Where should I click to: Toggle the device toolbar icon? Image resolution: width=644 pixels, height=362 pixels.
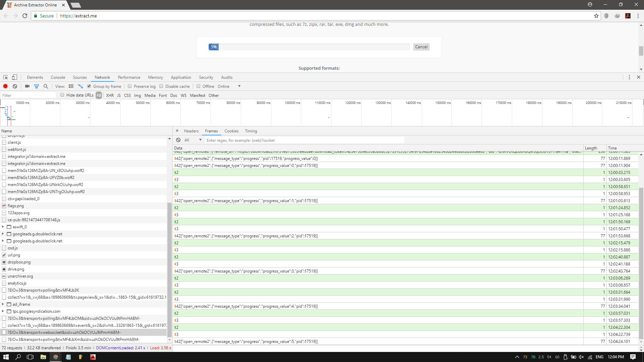(14, 77)
